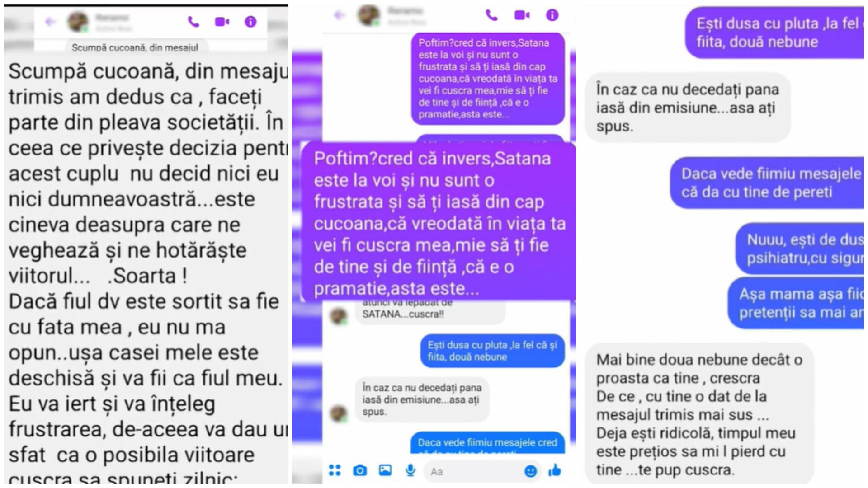Open the camera from the message bar

point(360,471)
